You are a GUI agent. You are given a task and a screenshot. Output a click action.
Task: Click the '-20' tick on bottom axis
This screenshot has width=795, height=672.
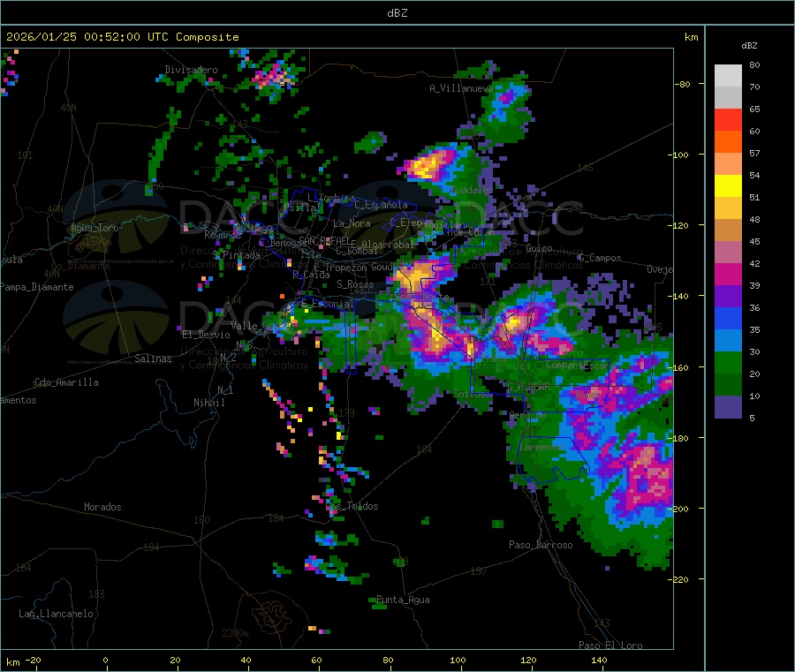click(34, 661)
